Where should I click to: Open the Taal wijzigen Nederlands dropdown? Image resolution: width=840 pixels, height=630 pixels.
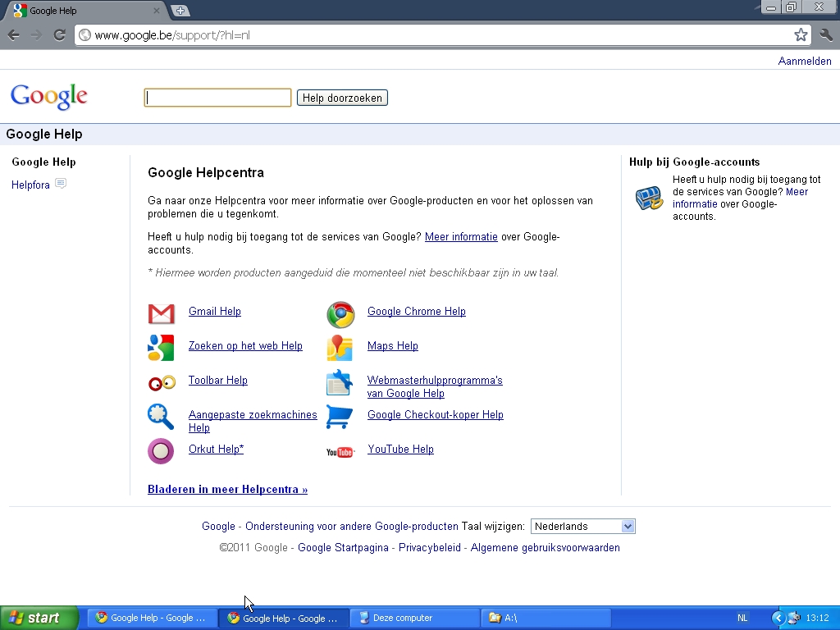tap(583, 526)
